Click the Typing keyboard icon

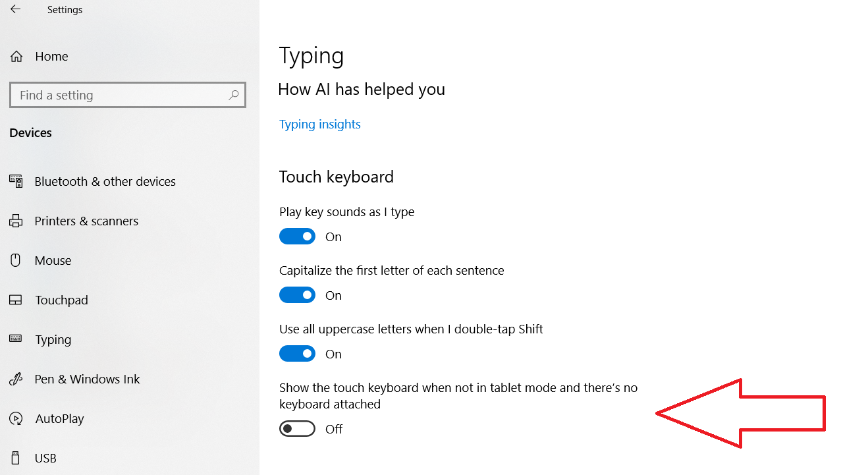point(15,339)
